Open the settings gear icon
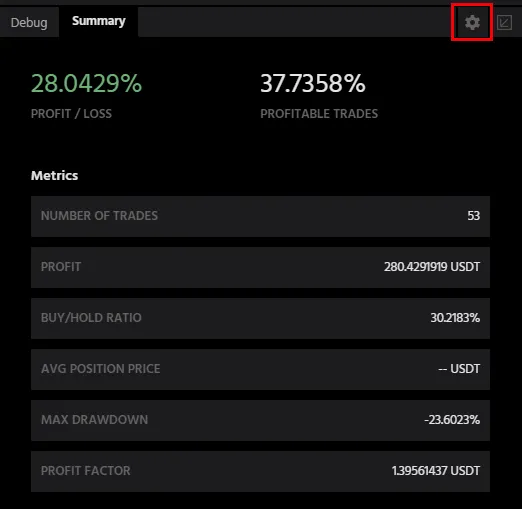Image resolution: width=522 pixels, height=509 pixels. click(x=472, y=23)
